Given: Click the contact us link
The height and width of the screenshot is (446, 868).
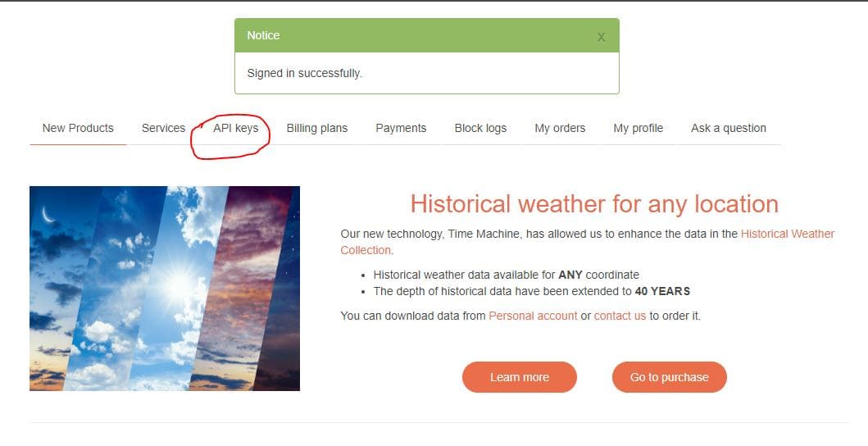Looking at the screenshot, I should pyautogui.click(x=620, y=316).
